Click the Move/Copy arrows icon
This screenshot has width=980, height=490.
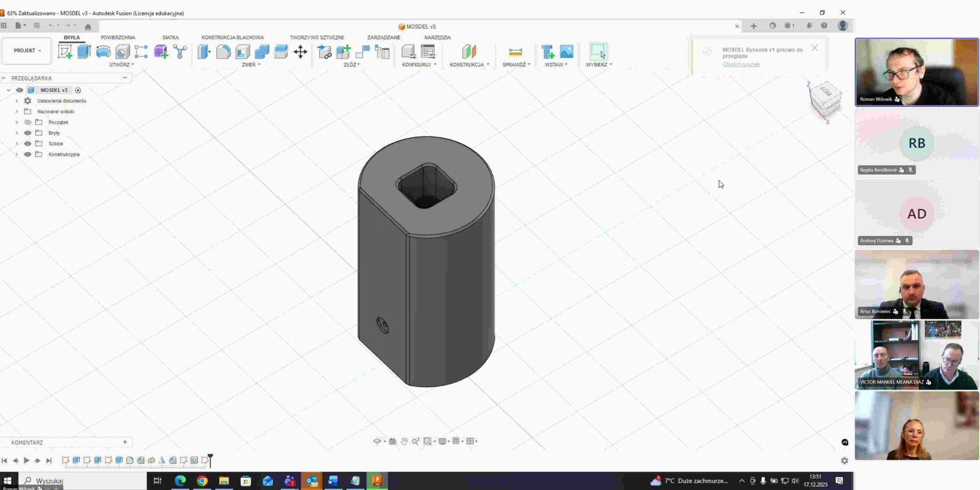300,52
